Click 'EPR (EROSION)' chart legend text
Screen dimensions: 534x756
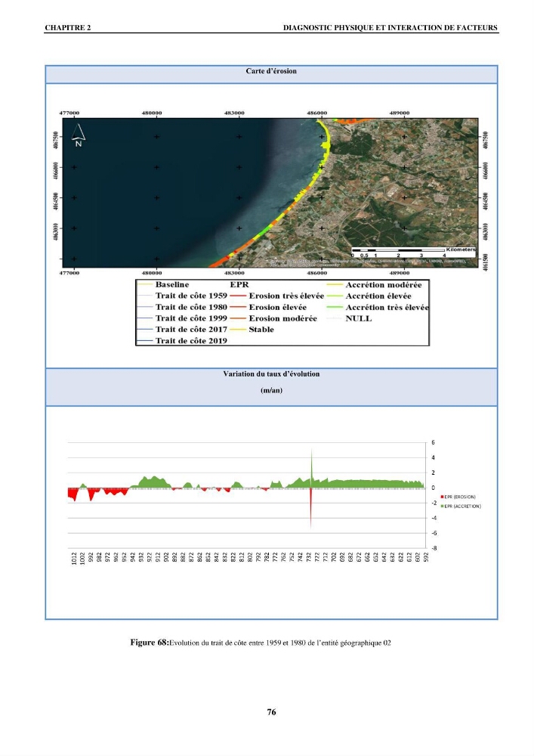pos(460,497)
